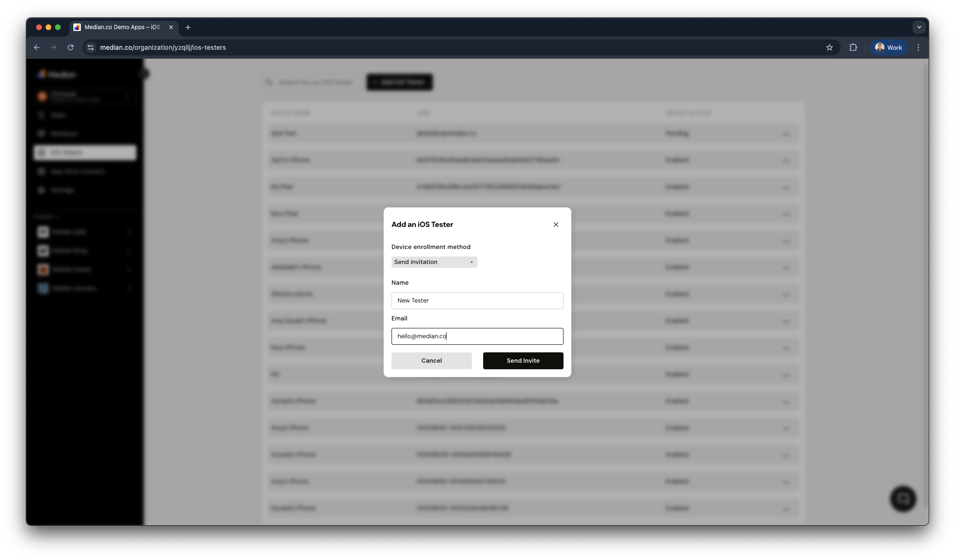The height and width of the screenshot is (560, 955).
Task: Open the Chrome three-dot menu
Action: click(x=918, y=47)
